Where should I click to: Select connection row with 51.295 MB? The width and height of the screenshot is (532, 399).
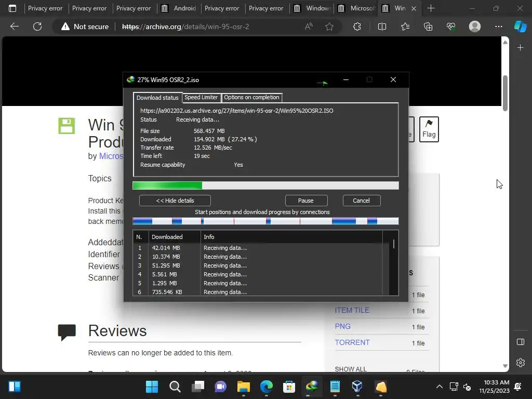[x=258, y=265]
